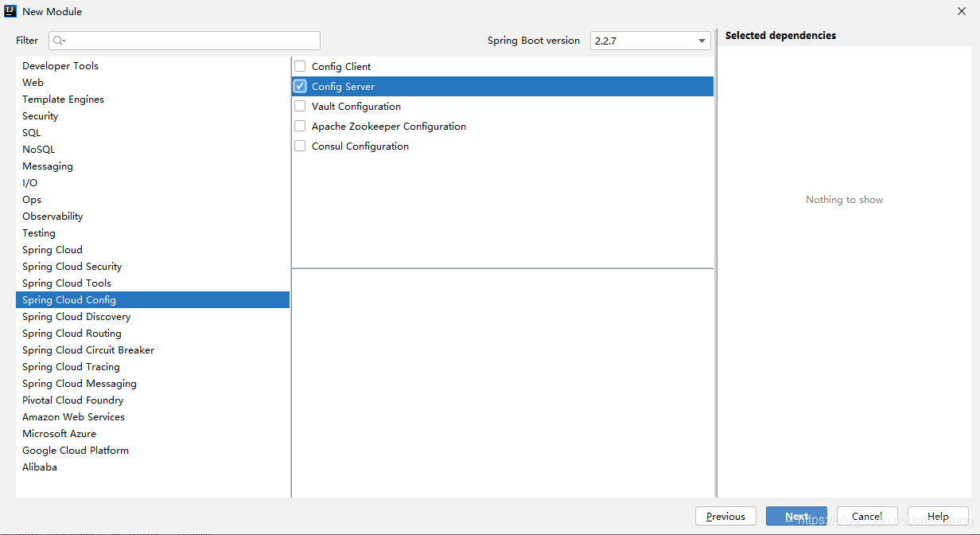Choose the Security category
Image resolution: width=980 pixels, height=535 pixels.
pyautogui.click(x=153, y=116)
